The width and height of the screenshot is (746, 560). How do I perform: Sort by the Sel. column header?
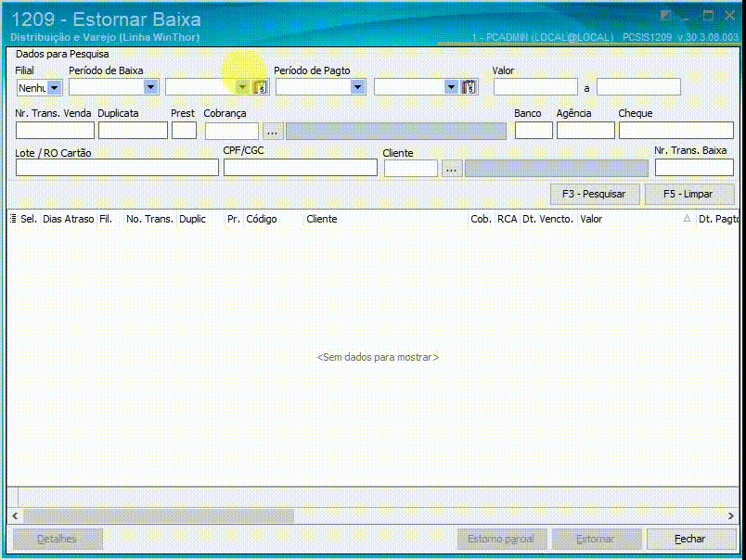[29, 219]
